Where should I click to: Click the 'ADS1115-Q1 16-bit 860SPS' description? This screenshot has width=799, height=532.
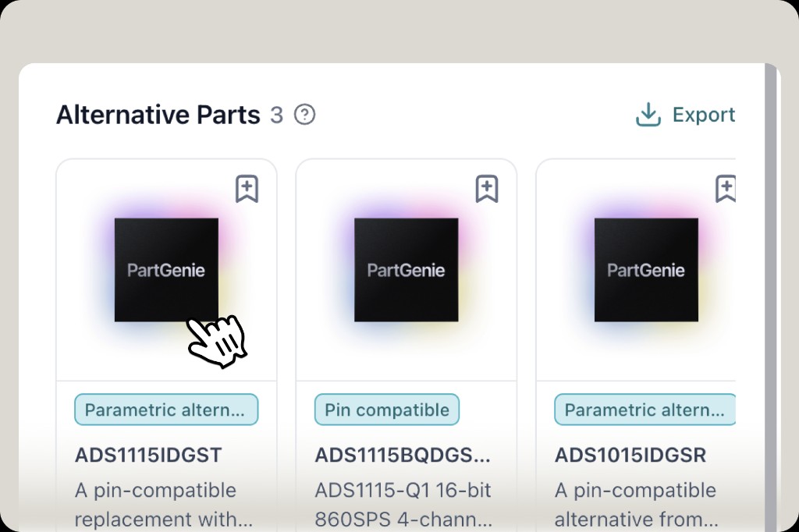coord(403,505)
